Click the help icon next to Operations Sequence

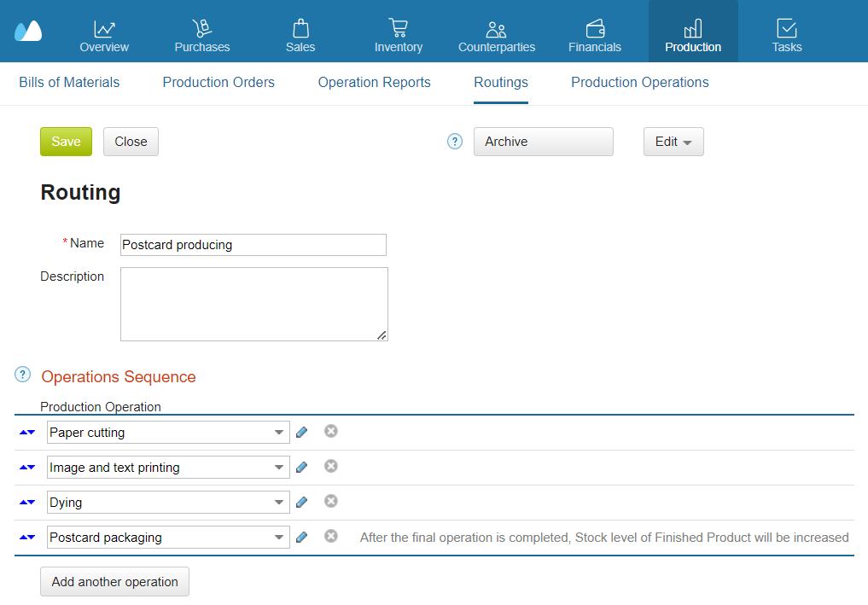20,374
